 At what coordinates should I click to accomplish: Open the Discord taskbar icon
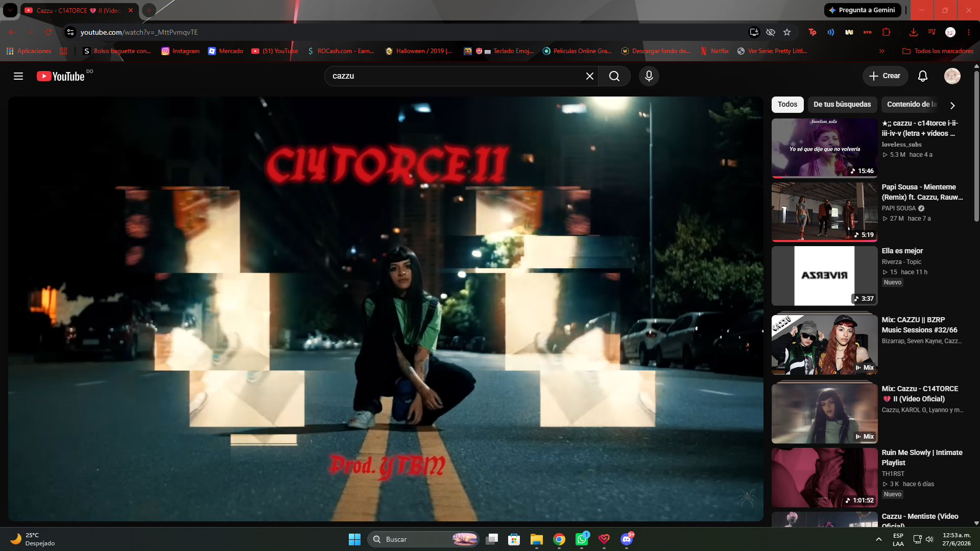click(627, 539)
